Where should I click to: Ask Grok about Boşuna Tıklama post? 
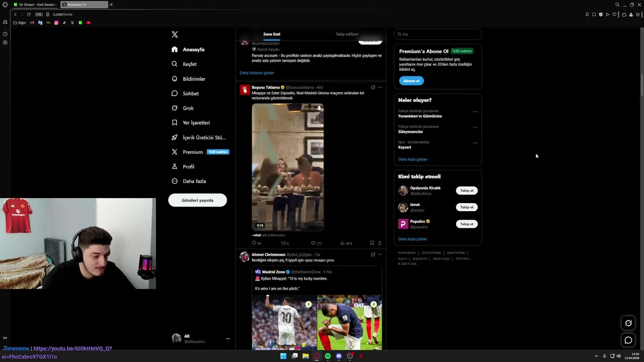(373, 87)
